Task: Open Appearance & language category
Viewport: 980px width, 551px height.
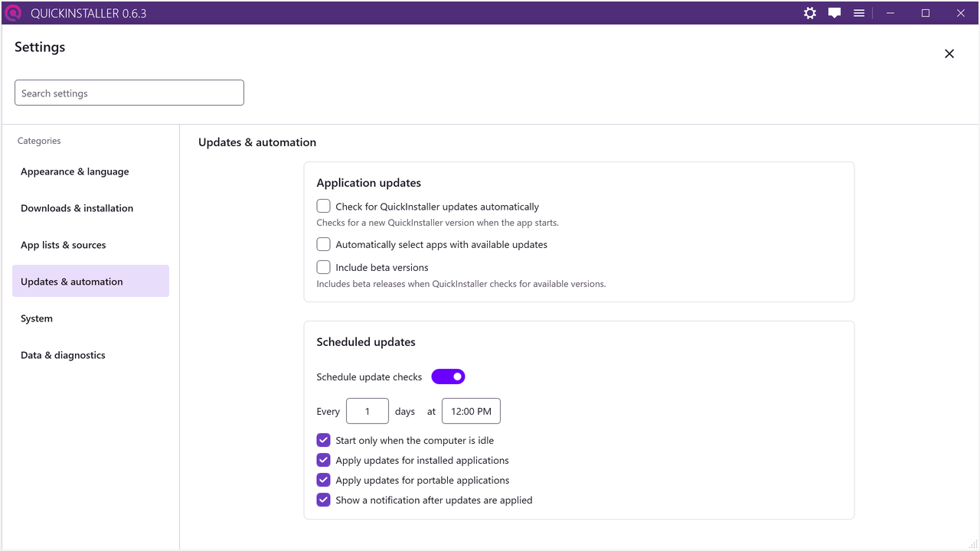Action: (x=90, y=171)
